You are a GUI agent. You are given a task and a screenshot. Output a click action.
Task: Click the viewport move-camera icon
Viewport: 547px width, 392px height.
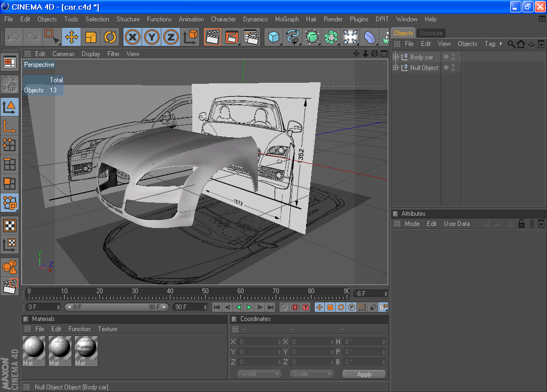pos(356,54)
